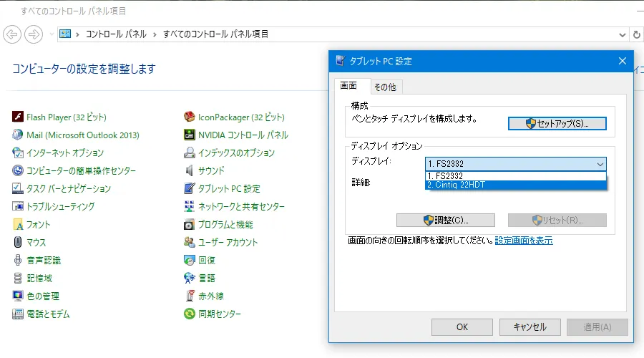Click the IconPackager icon

(190, 117)
